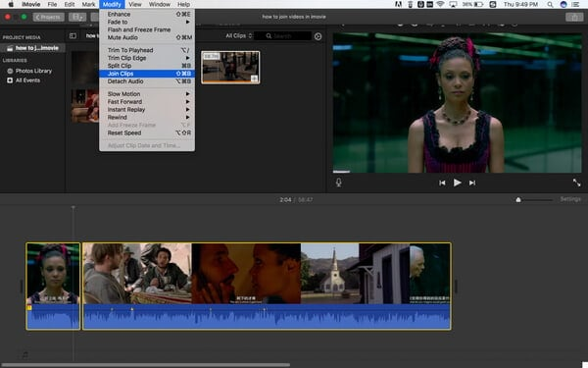Go back to Projects

pyautogui.click(x=49, y=17)
